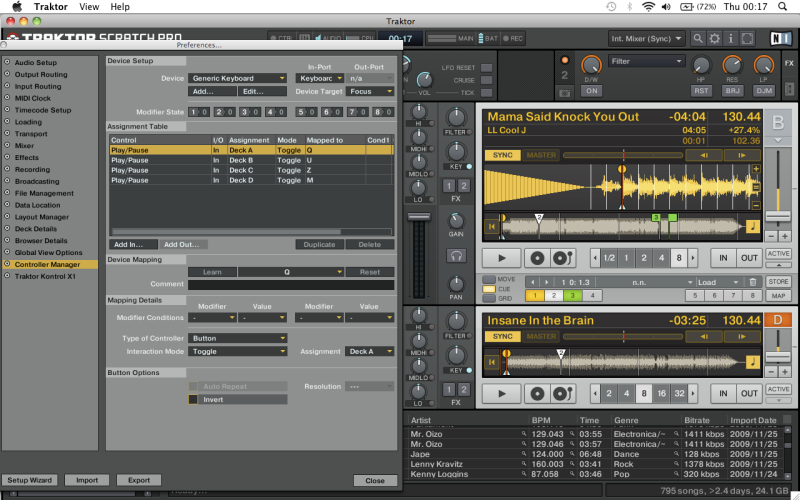Click the Comment input field
Screen dimensions: 800x500
pyautogui.click(x=291, y=285)
